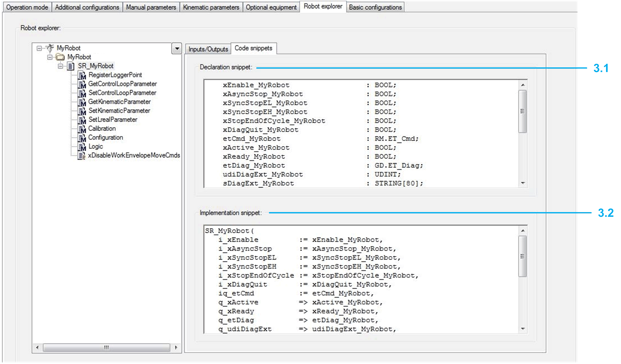Click the GetControlLoopParameter method icon
This screenshot has height=364, width=621.
tap(82, 84)
